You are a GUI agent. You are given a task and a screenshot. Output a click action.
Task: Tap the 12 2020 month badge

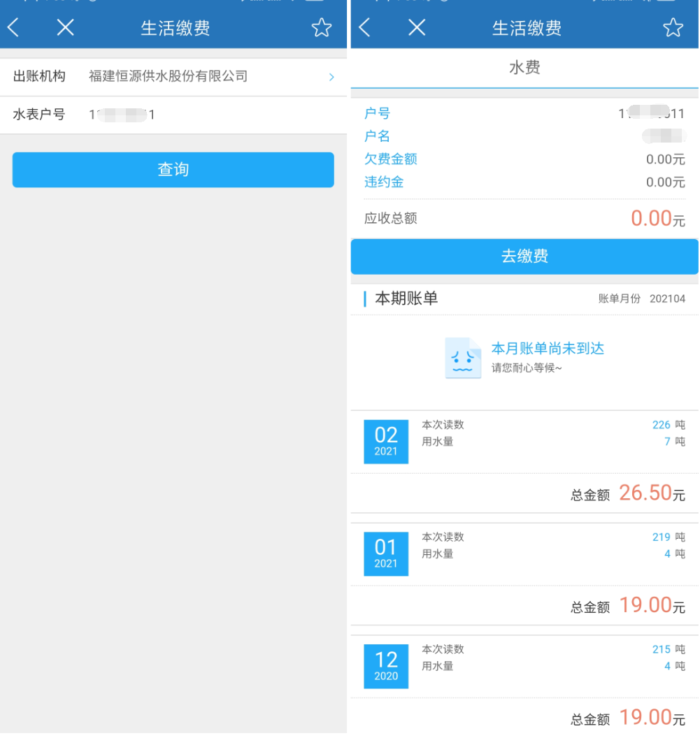[386, 666]
